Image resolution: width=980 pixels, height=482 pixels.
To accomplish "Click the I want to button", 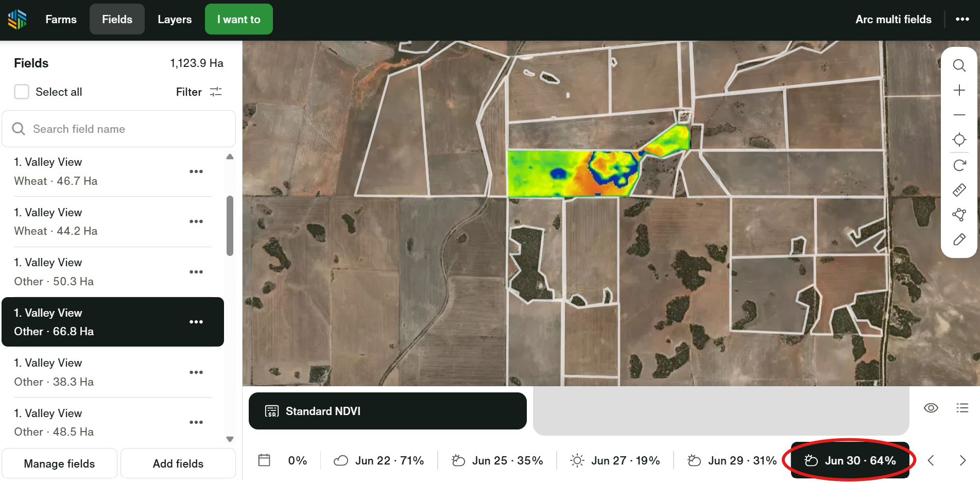I will [238, 20].
